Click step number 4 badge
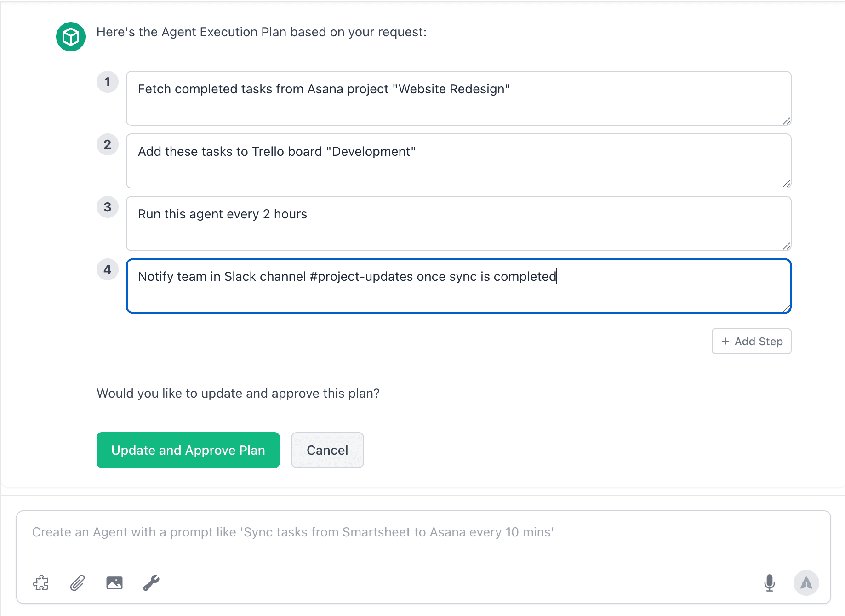This screenshot has width=845, height=616. click(108, 269)
